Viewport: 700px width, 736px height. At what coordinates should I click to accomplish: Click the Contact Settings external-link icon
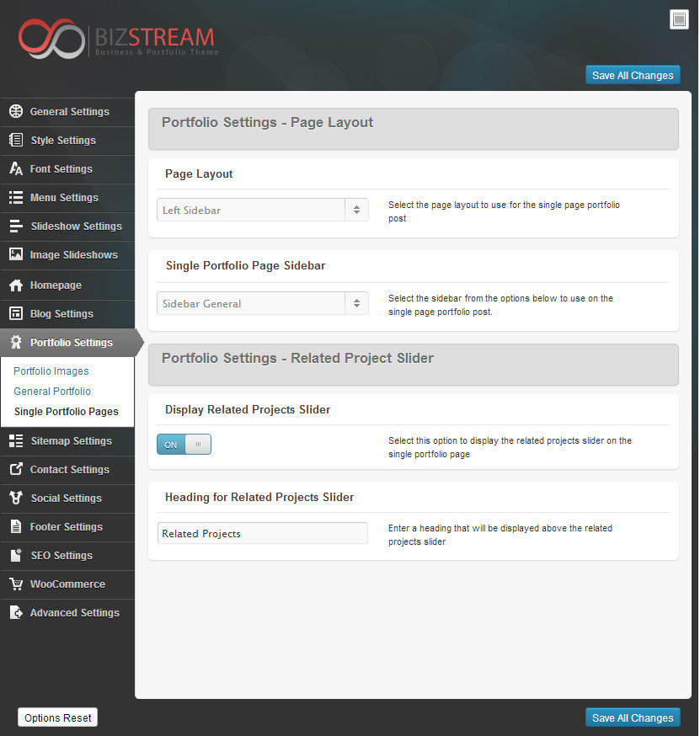[x=16, y=470]
